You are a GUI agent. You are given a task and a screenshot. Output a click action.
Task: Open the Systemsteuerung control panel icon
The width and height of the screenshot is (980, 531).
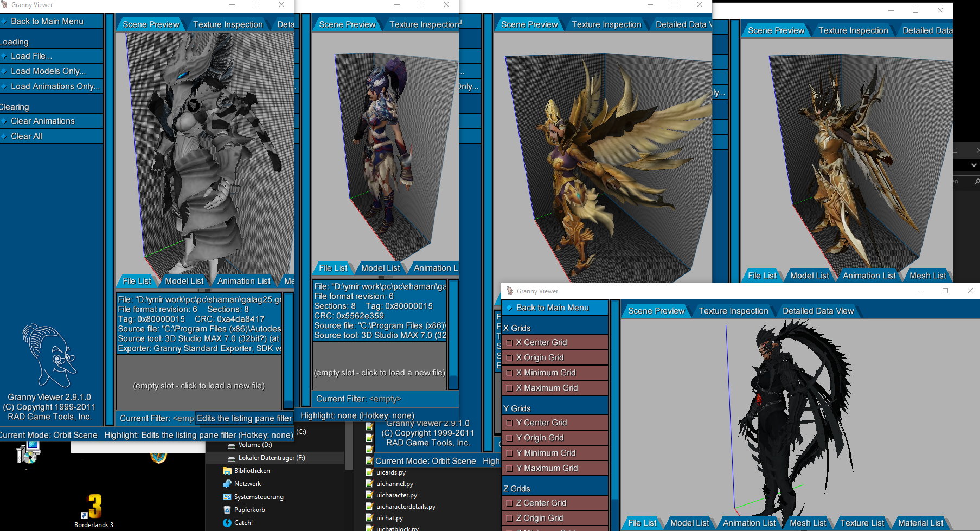click(227, 496)
